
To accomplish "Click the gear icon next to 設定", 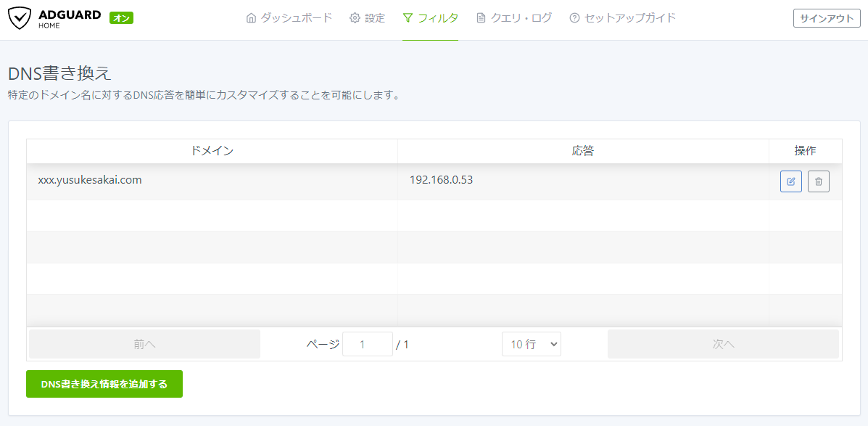I will point(353,17).
